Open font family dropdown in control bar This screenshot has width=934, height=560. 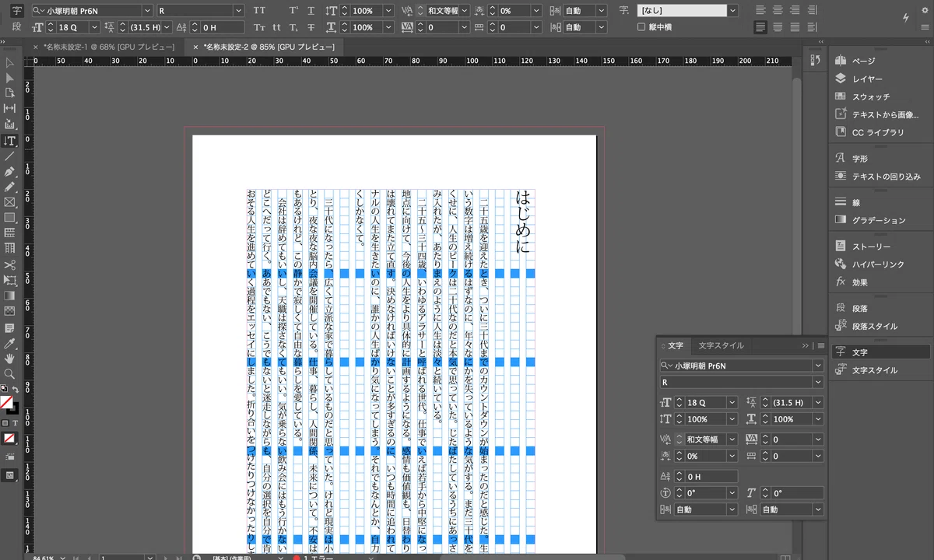(147, 11)
